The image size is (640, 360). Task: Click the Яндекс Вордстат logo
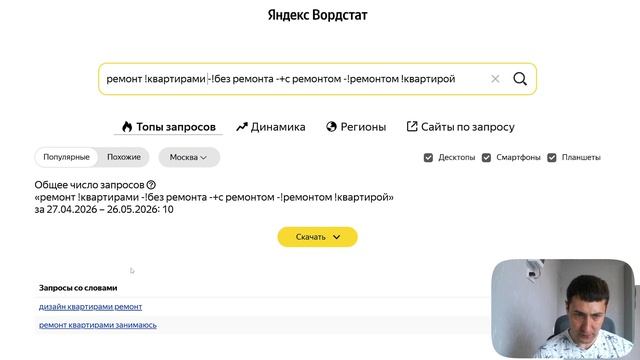(x=318, y=15)
